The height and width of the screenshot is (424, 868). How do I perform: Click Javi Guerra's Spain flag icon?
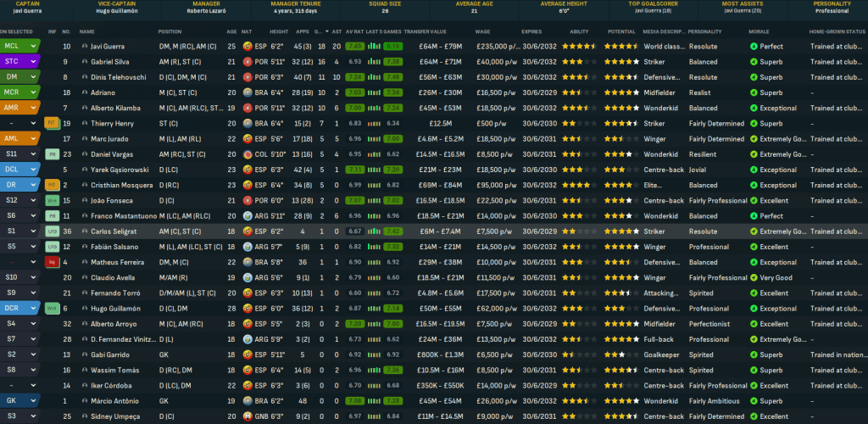point(248,46)
